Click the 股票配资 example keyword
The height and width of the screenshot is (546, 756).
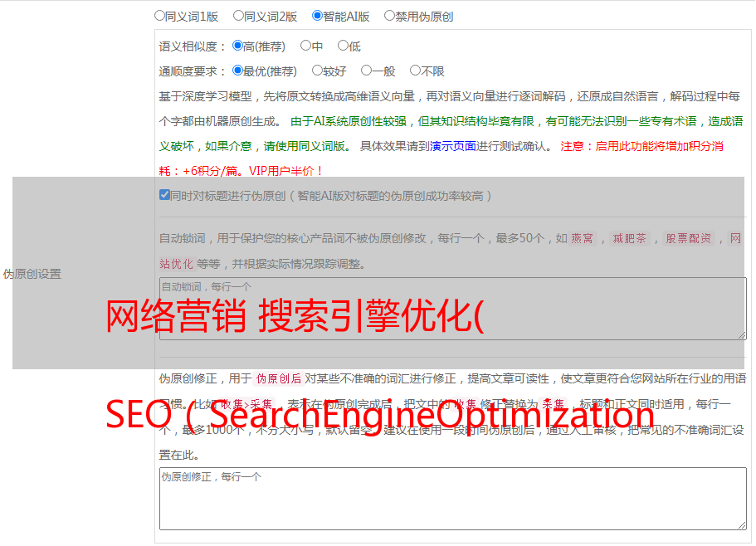tap(689, 238)
